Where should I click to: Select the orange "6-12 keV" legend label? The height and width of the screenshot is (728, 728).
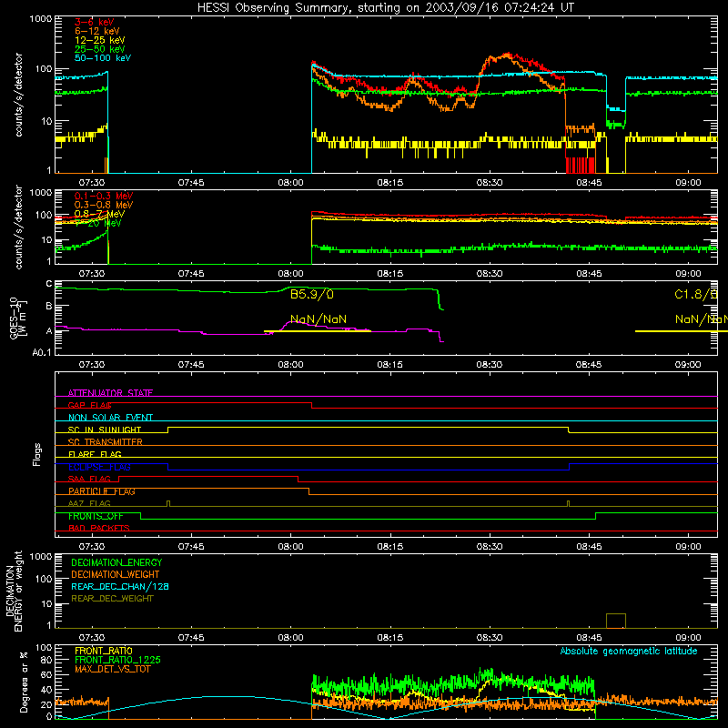[97, 31]
